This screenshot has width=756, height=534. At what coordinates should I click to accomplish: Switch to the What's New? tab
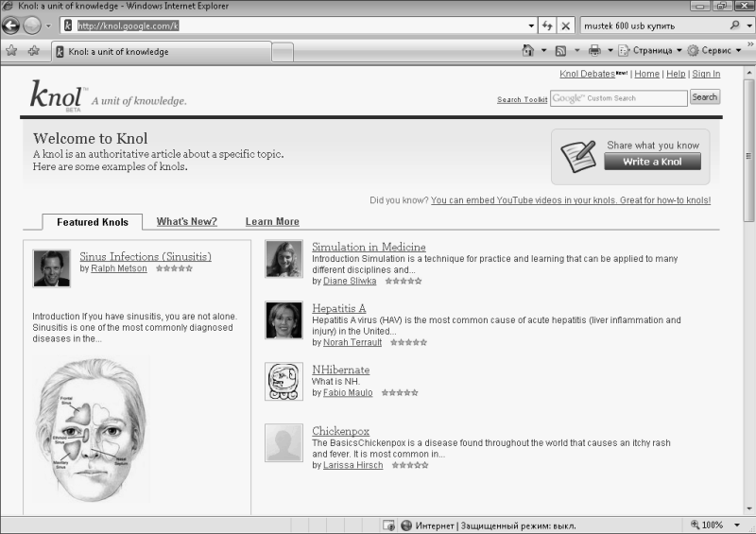point(186,221)
